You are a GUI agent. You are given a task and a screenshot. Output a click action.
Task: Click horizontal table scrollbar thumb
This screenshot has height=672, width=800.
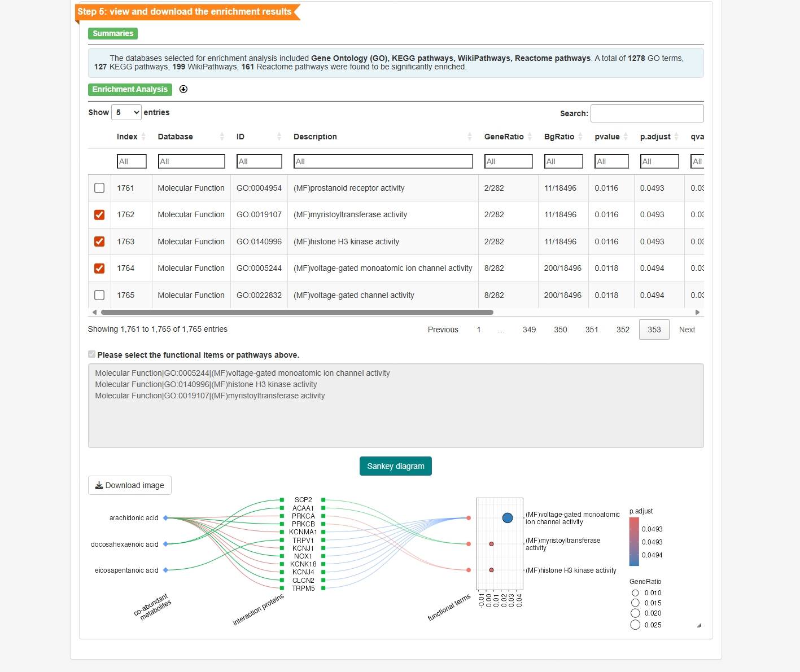point(297,312)
